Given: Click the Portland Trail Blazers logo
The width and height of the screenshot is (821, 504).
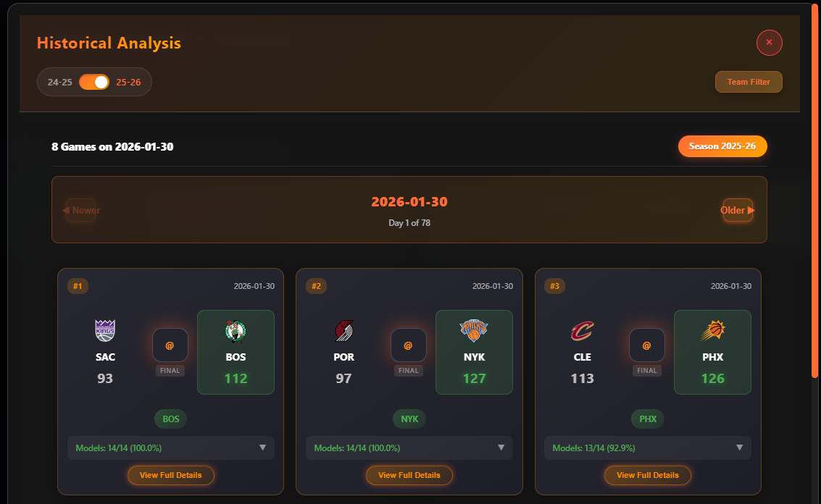Looking at the screenshot, I should pos(343,331).
